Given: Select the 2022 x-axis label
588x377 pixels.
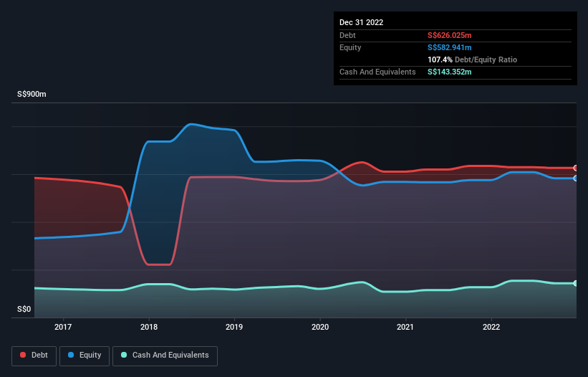Looking at the screenshot, I should click(x=491, y=327).
